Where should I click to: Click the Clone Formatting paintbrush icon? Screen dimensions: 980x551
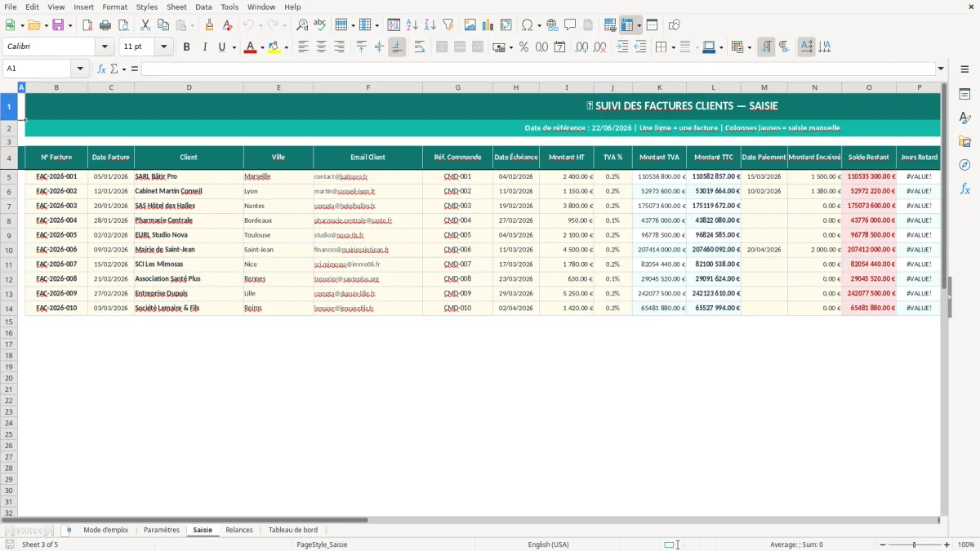point(209,25)
